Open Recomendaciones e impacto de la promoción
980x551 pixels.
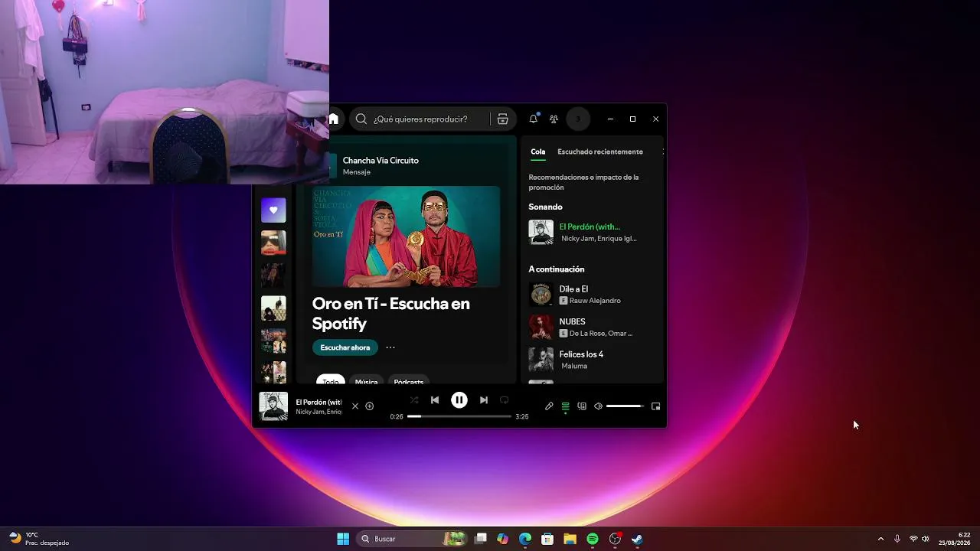click(x=583, y=182)
